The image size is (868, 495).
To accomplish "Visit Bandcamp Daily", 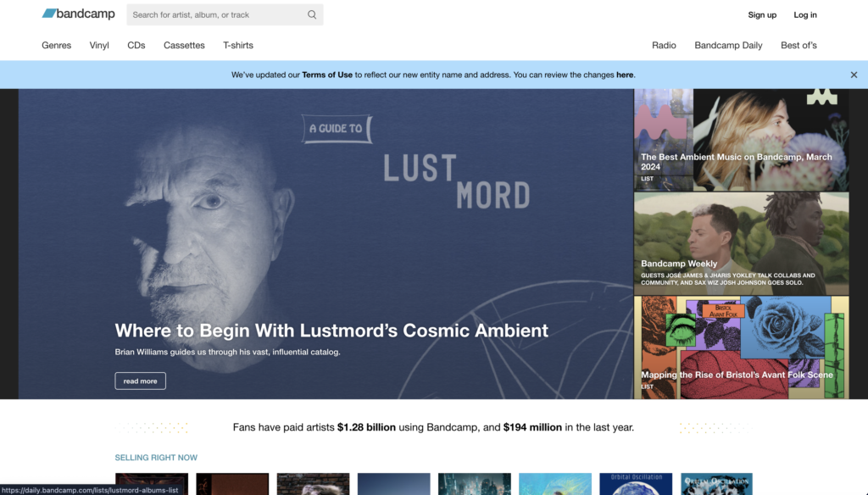I will pyautogui.click(x=728, y=46).
